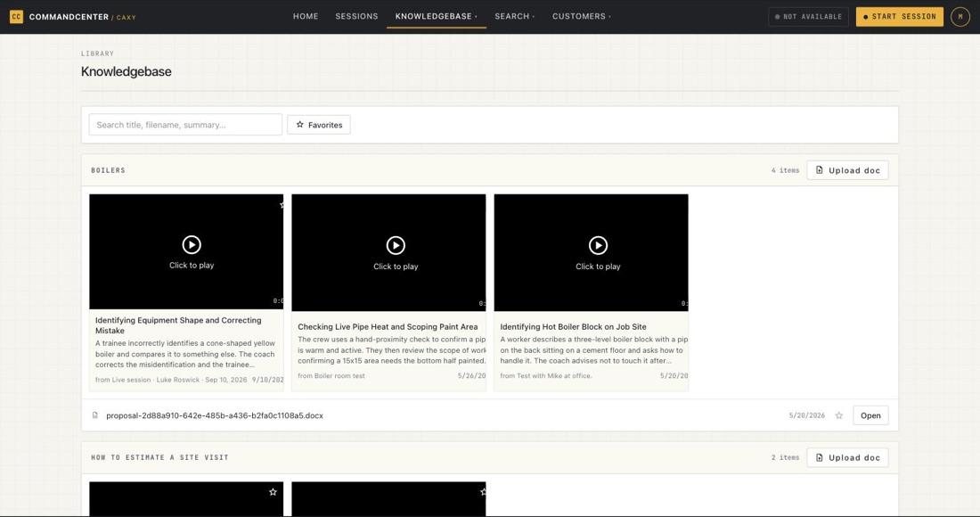This screenshot has height=517, width=980.
Task: Play the Identifying Hot Boiler Block video
Action: click(598, 245)
